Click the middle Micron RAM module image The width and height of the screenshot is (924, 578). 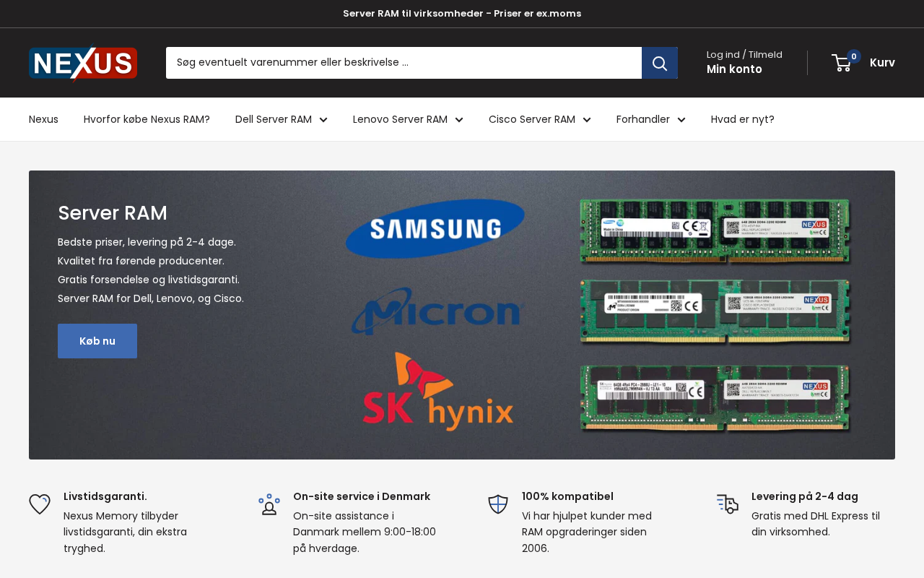pos(715,312)
